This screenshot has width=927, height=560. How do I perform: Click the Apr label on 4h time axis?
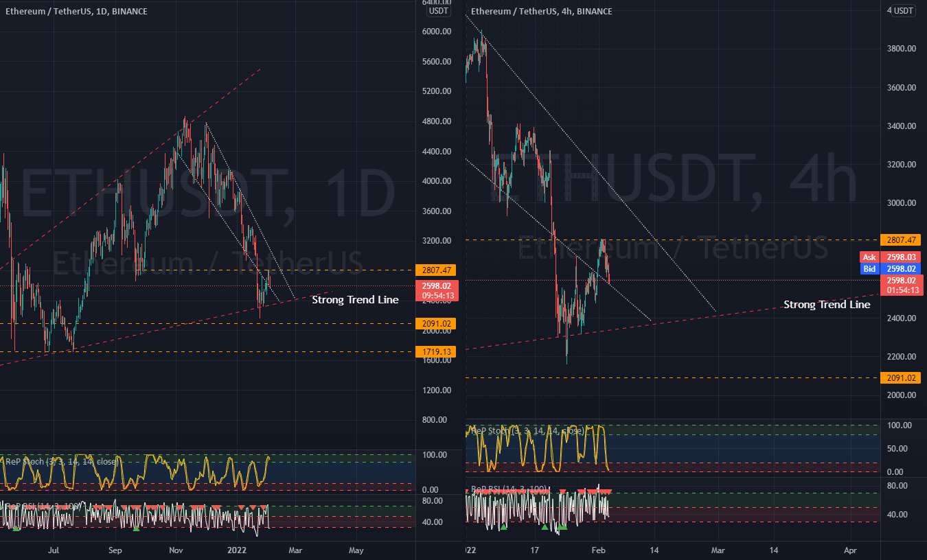[x=850, y=550]
